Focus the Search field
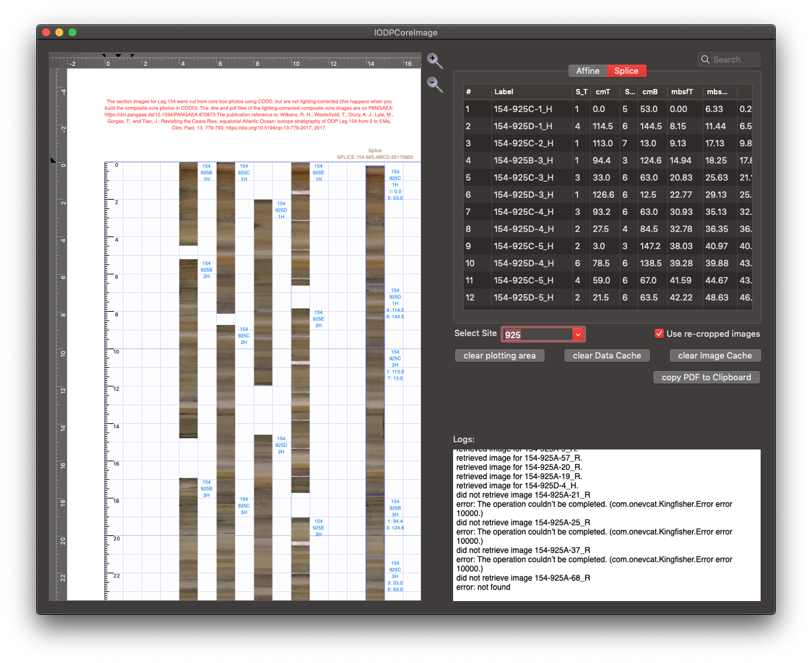 [x=729, y=59]
